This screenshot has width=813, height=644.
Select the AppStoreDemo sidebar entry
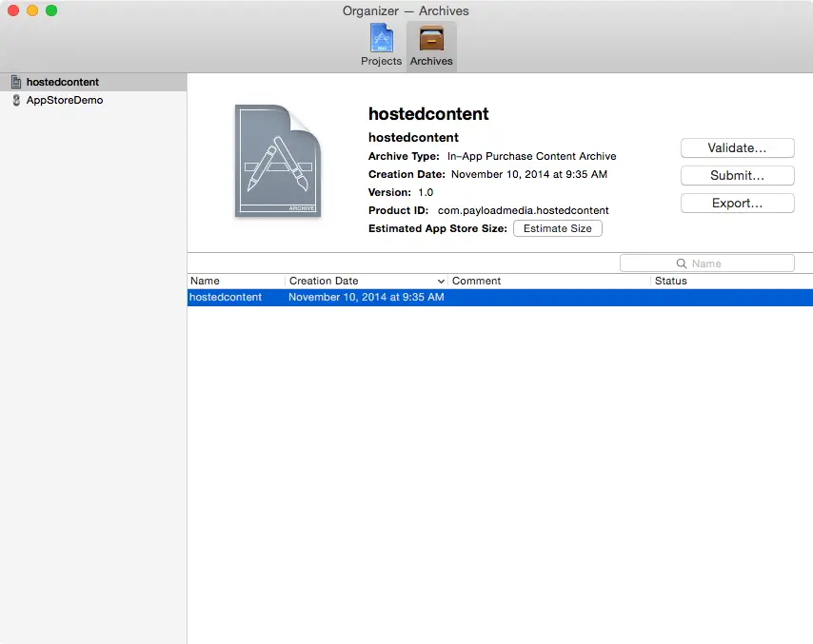[65, 100]
